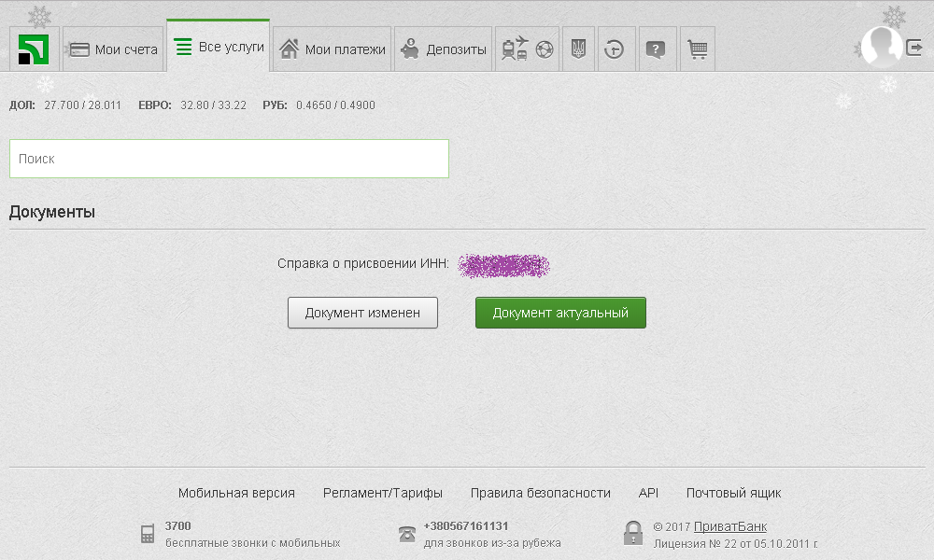Click the Документ изменен button

click(x=362, y=313)
